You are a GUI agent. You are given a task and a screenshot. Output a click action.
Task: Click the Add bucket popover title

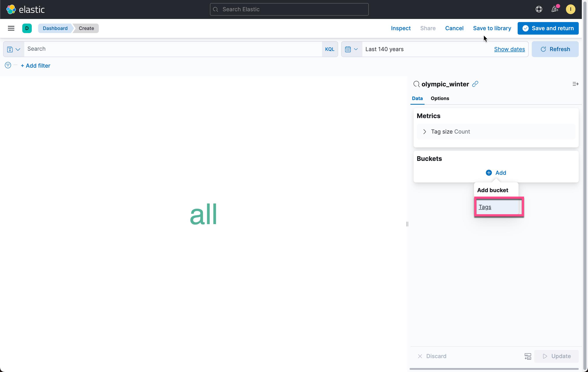tap(492, 190)
